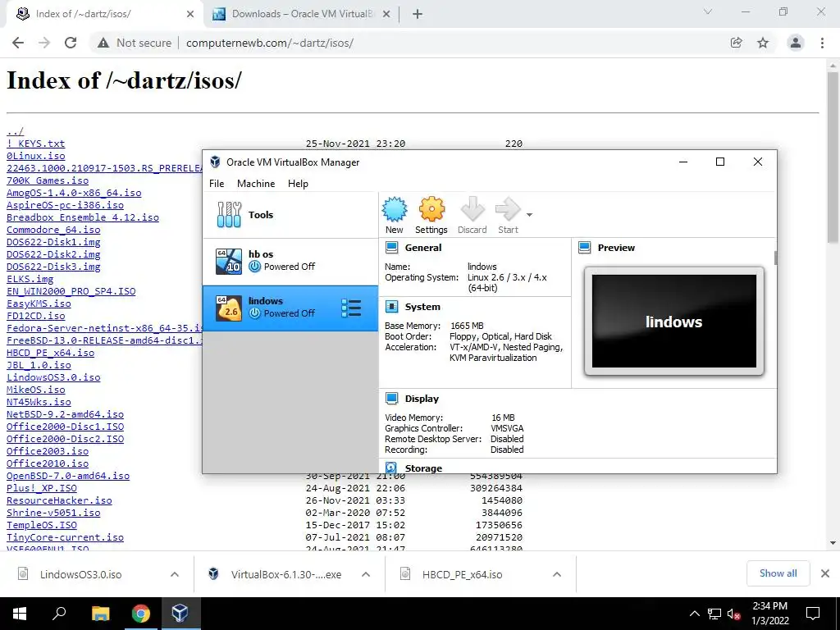Download 0Linux.iso

35,156
